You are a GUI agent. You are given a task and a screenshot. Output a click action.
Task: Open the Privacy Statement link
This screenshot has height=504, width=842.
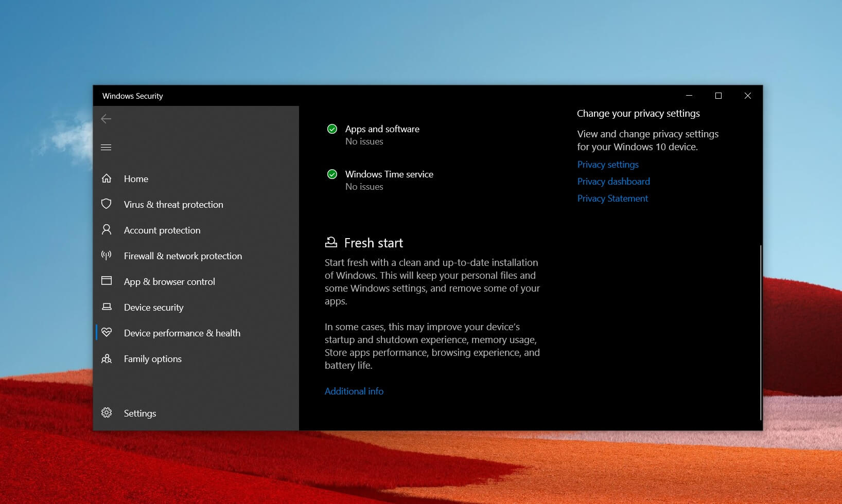(612, 199)
